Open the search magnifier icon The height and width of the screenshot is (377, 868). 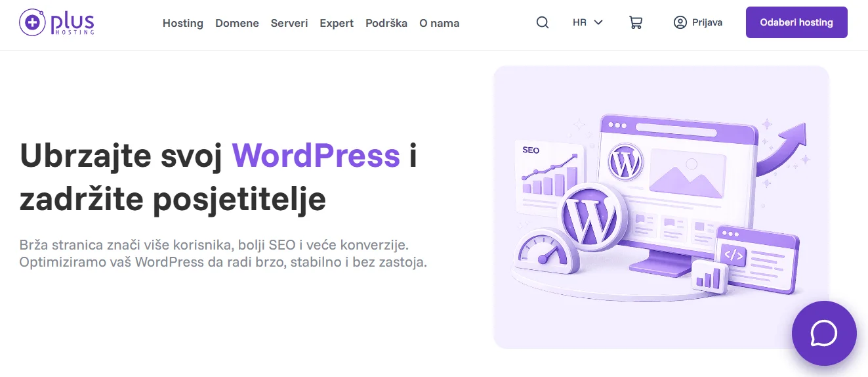point(542,22)
